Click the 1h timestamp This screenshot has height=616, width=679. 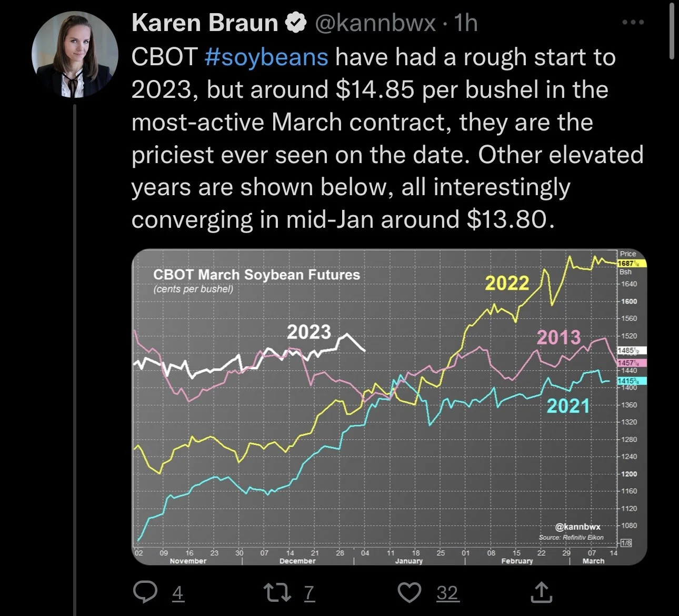pyautogui.click(x=465, y=23)
